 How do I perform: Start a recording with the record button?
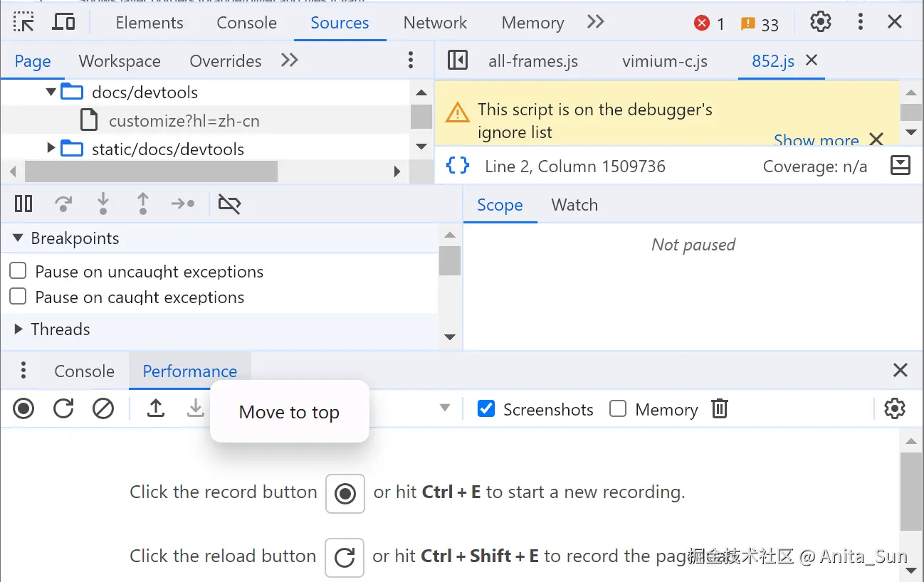click(23, 409)
